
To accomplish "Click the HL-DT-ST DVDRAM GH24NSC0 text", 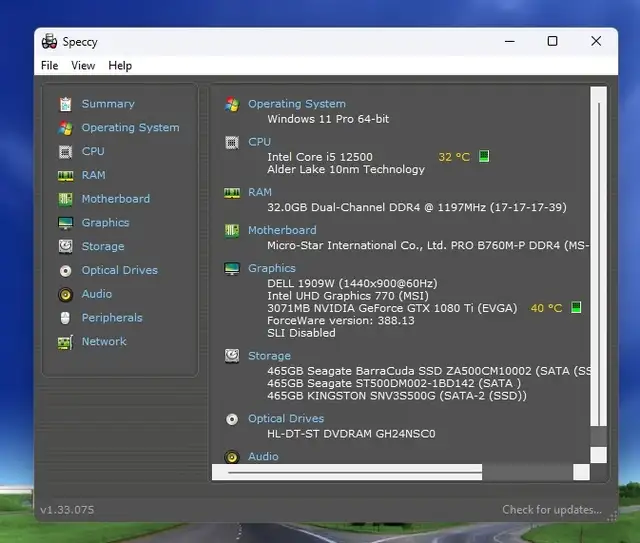I will (x=351, y=434).
